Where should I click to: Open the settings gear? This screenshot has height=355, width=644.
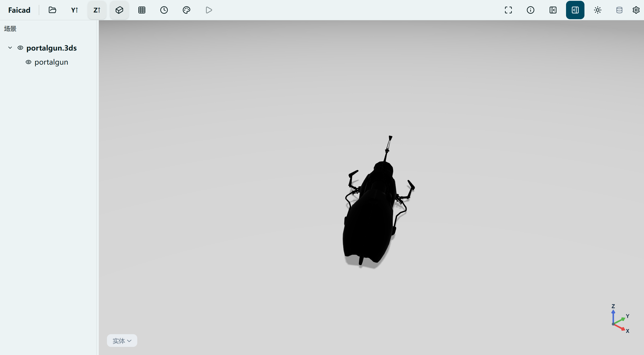click(636, 10)
